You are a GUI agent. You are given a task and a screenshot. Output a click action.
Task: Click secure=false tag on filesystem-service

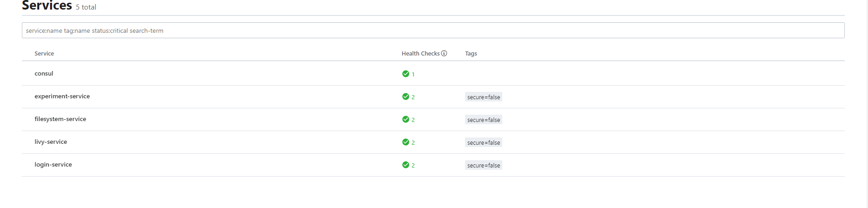click(x=483, y=120)
